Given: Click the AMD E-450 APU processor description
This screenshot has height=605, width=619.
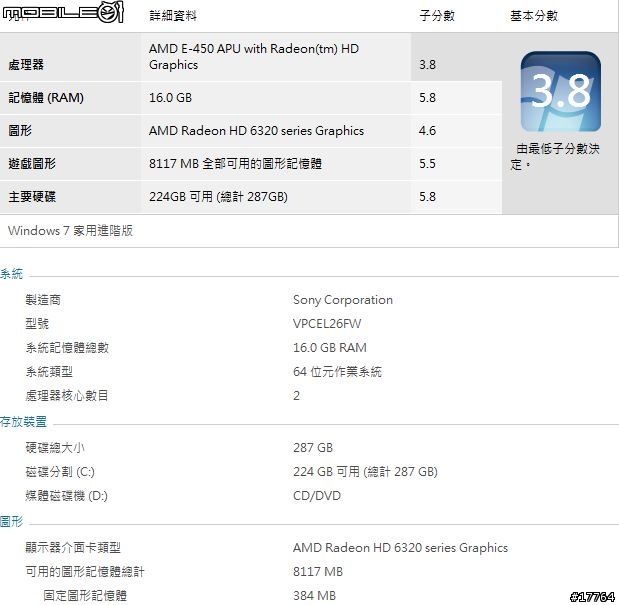Looking at the screenshot, I should pyautogui.click(x=254, y=56).
